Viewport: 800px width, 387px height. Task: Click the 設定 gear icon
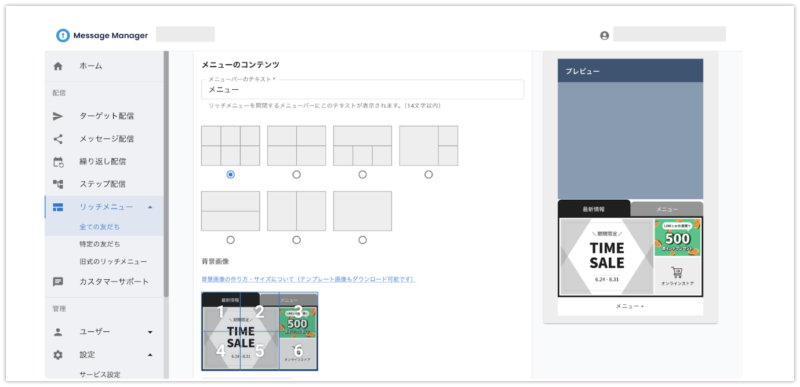[58, 354]
